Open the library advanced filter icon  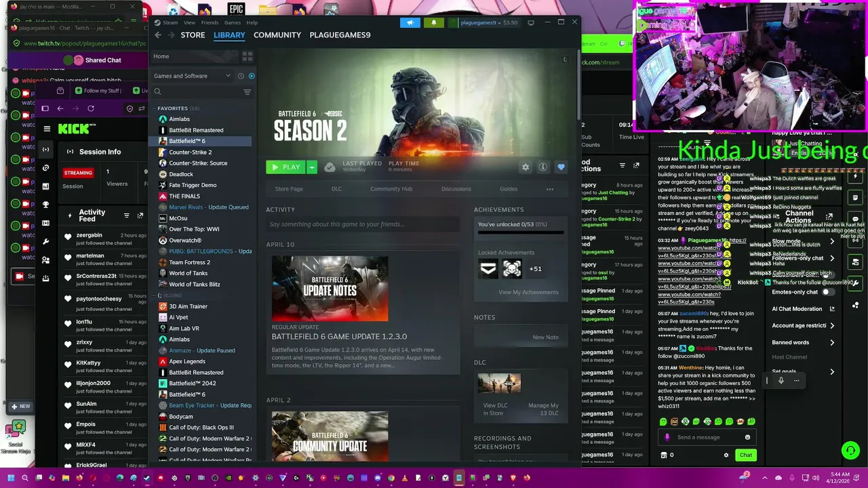tap(247, 91)
